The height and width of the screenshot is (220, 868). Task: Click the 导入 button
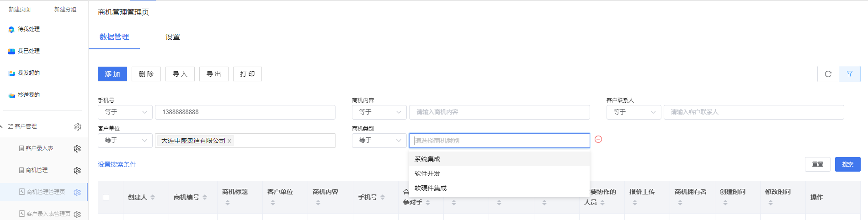coord(180,74)
